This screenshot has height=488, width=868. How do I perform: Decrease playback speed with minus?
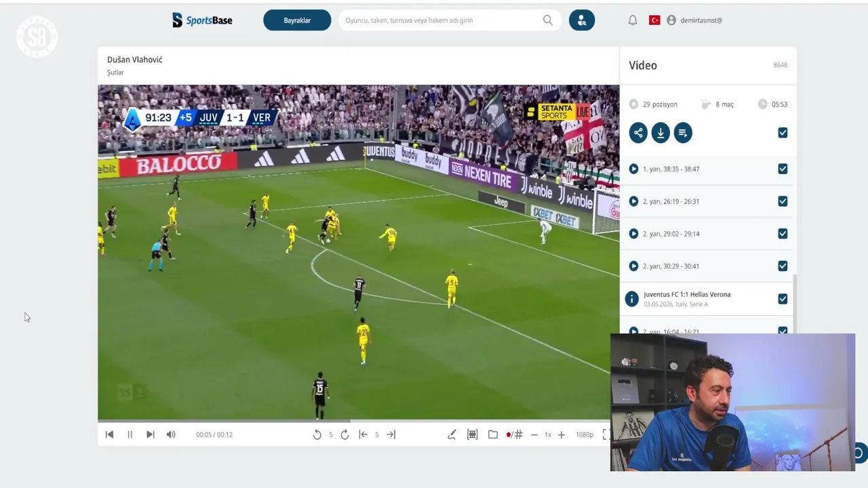point(534,434)
